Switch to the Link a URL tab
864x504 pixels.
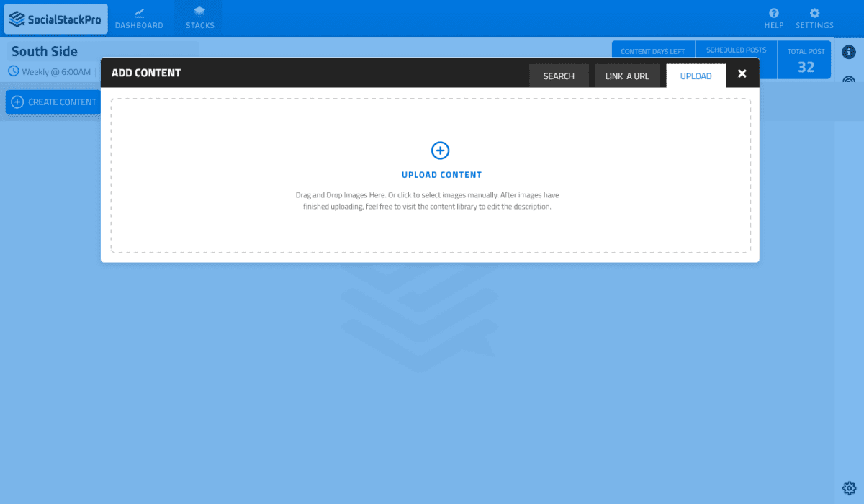point(627,76)
